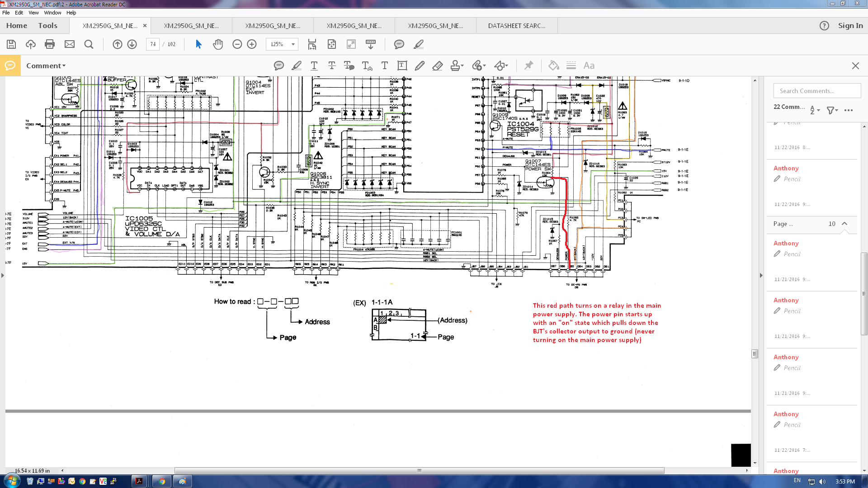Close the first XM2950G_SM_NE... tab
Image resolution: width=868 pixels, height=488 pixels.
pyautogui.click(x=145, y=26)
